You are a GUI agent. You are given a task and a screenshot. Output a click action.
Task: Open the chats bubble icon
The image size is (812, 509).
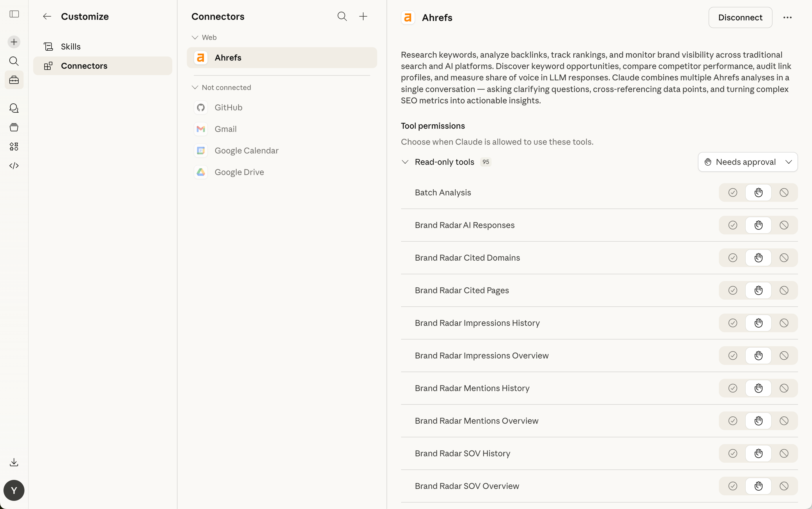(14, 108)
